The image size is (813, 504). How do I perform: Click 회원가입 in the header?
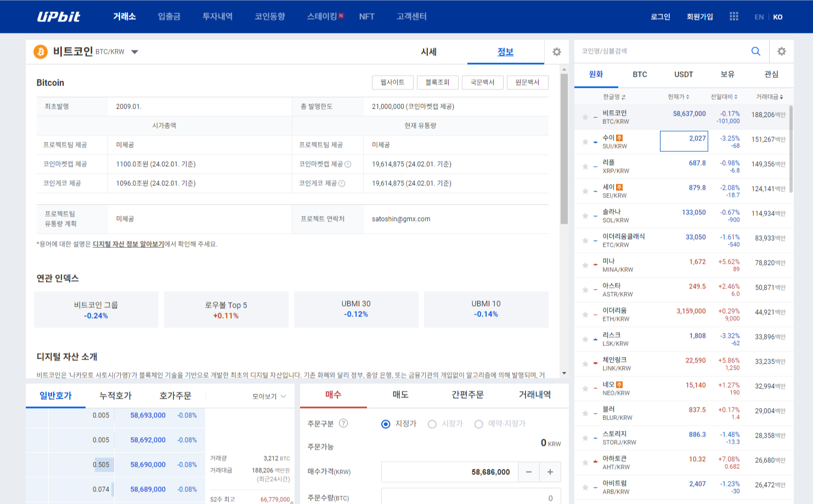coord(700,17)
